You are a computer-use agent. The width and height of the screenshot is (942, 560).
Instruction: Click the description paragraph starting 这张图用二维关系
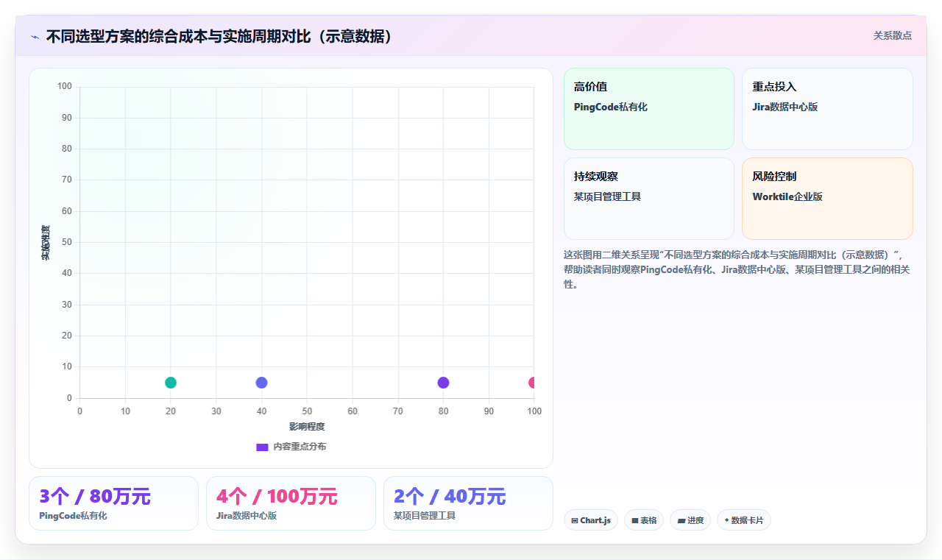pyautogui.click(x=738, y=269)
